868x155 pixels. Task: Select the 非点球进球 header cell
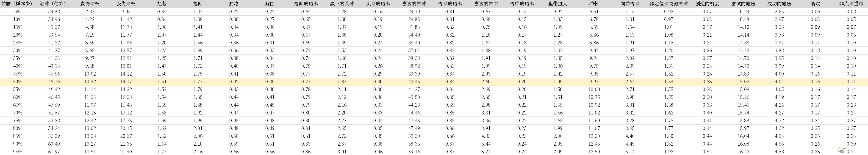[851, 4]
